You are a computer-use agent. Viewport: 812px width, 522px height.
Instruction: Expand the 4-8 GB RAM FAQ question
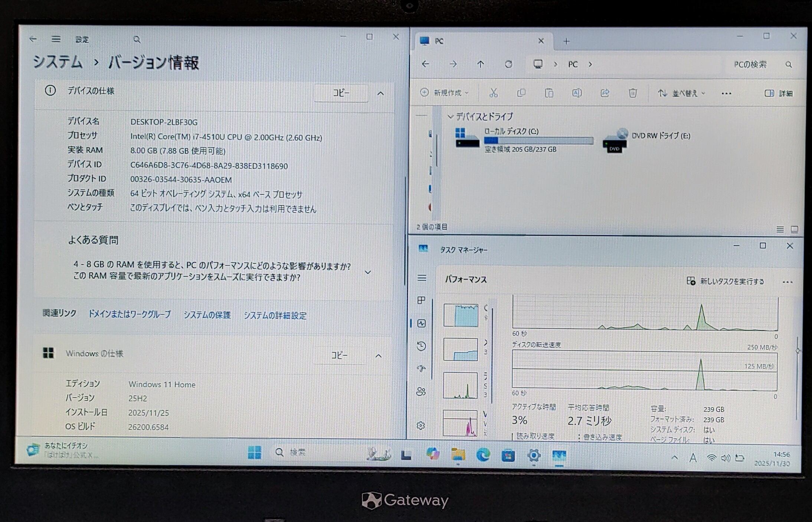(x=368, y=272)
